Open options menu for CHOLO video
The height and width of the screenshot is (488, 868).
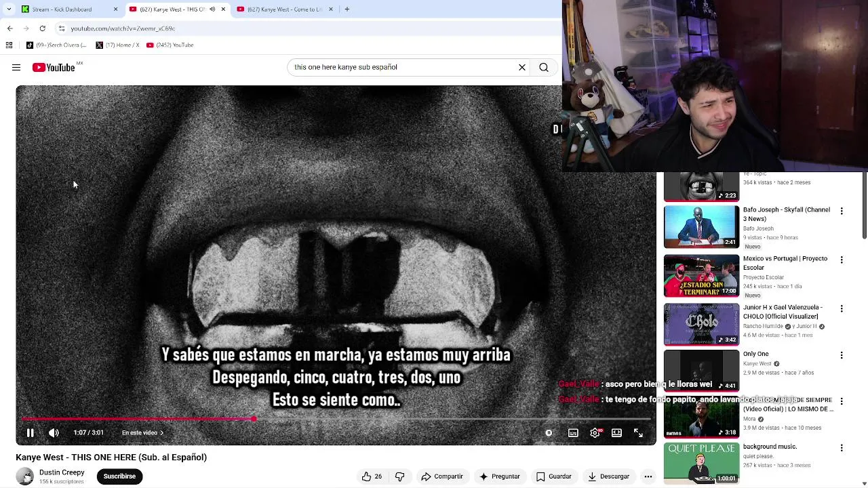tap(842, 308)
